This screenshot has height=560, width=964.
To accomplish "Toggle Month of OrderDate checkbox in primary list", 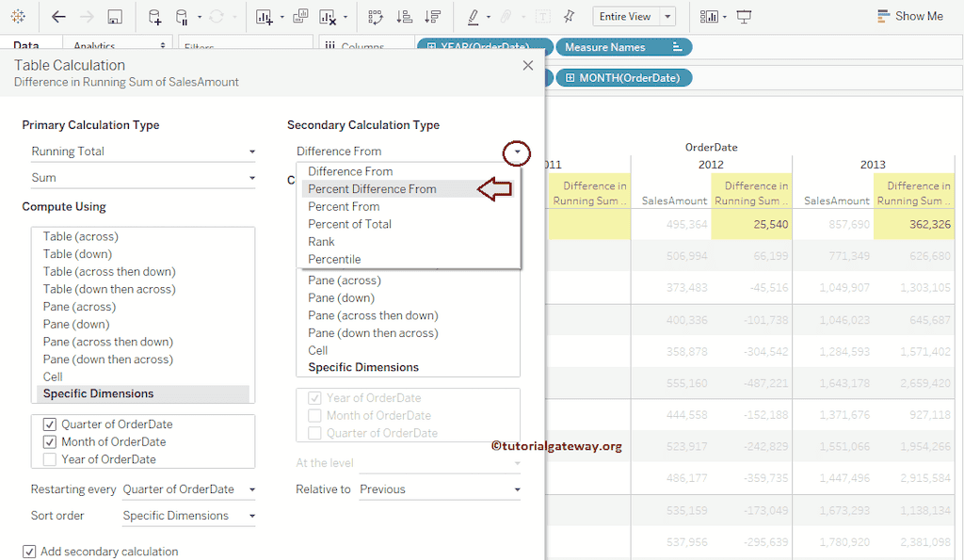I will coord(50,442).
